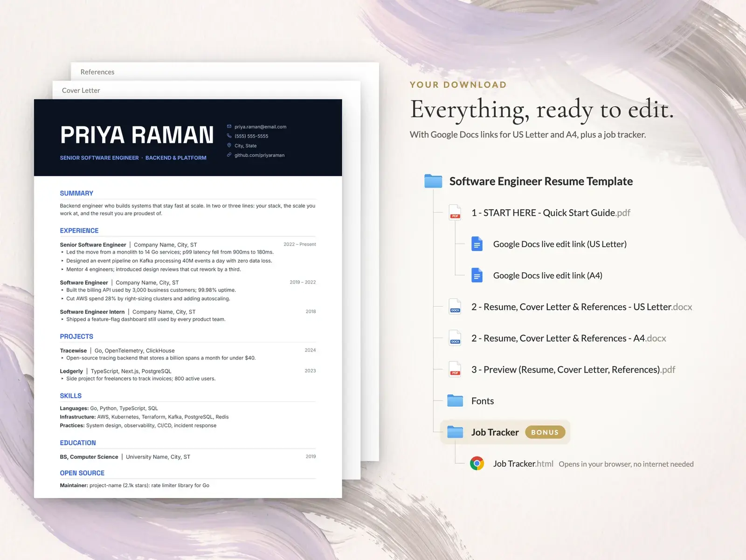746x560 pixels.
Task: Click the Tracewise project name
Action: [73, 351]
